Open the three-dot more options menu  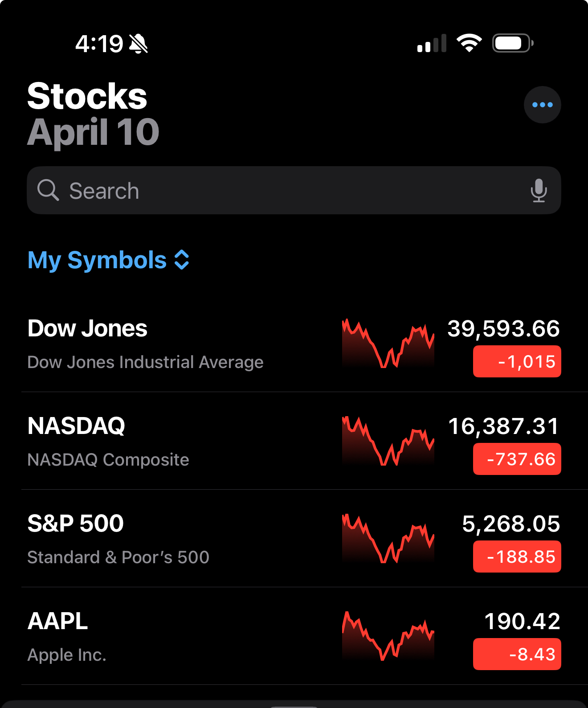[542, 105]
